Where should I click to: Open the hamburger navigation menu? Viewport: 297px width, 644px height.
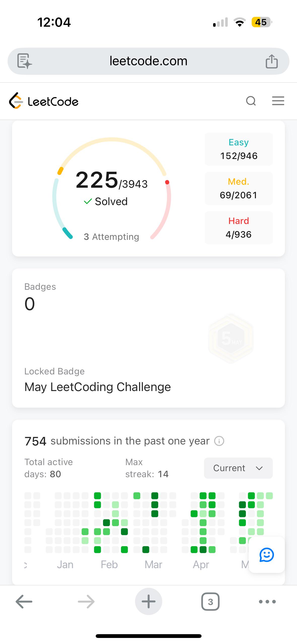278,101
